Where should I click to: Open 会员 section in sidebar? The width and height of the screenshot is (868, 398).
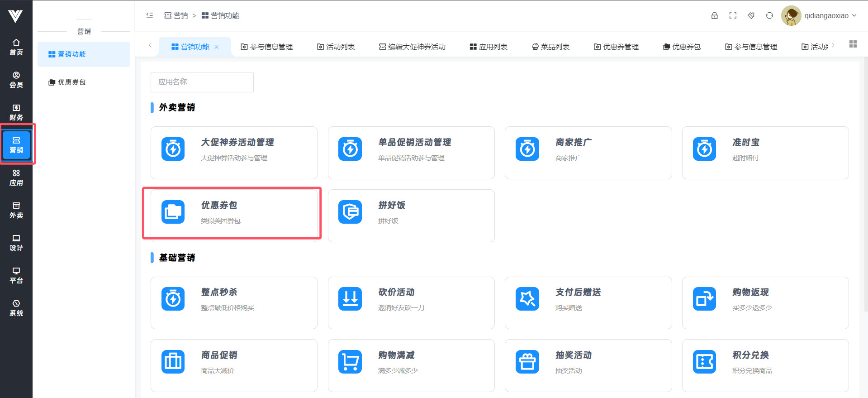(x=16, y=80)
